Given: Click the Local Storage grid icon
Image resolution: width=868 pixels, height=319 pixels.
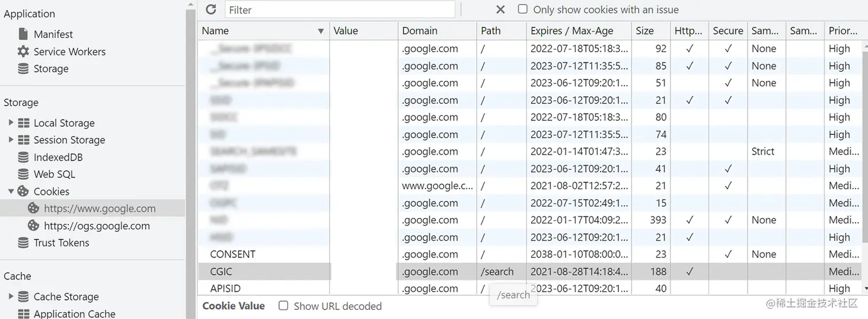Looking at the screenshot, I should click(24, 123).
